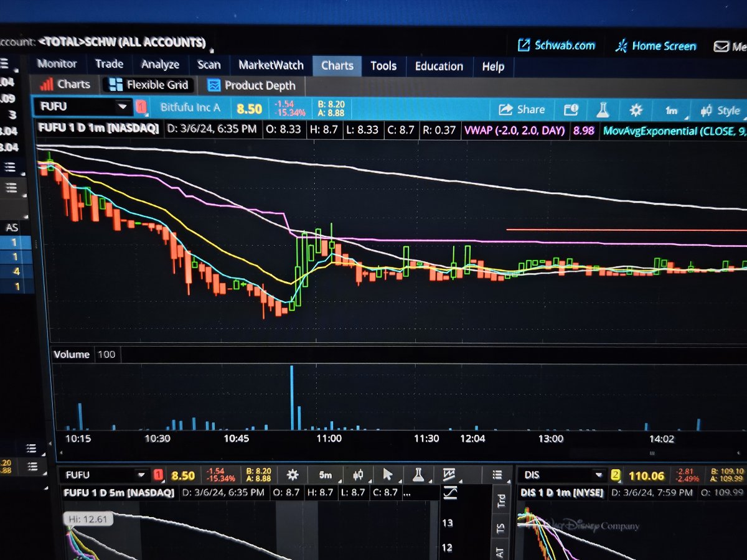The width and height of the screenshot is (747, 560).
Task: Open the 1m timeframe selector
Action: 672,111
